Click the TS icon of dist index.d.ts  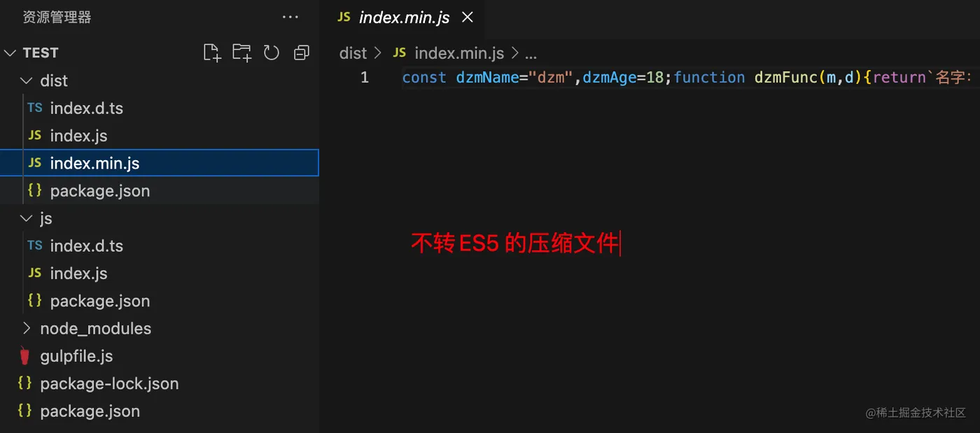35,108
